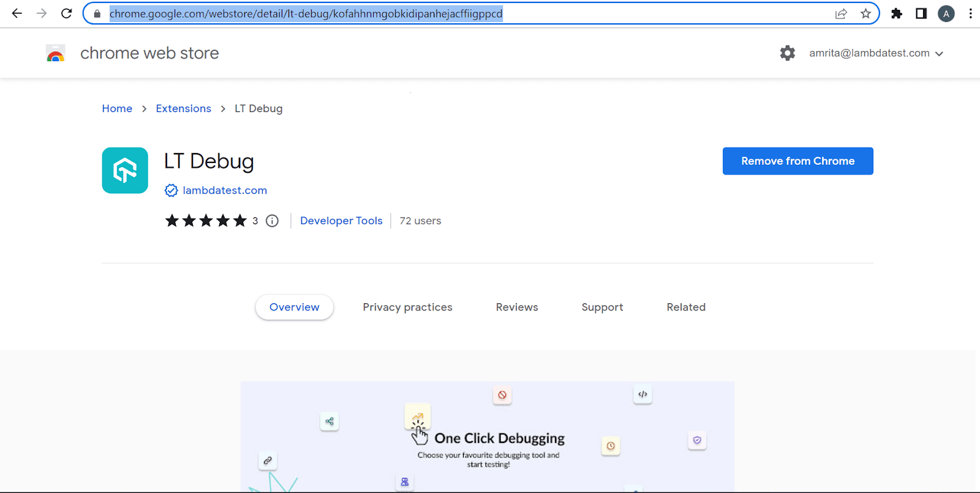Open the settings gear icon

click(x=788, y=53)
